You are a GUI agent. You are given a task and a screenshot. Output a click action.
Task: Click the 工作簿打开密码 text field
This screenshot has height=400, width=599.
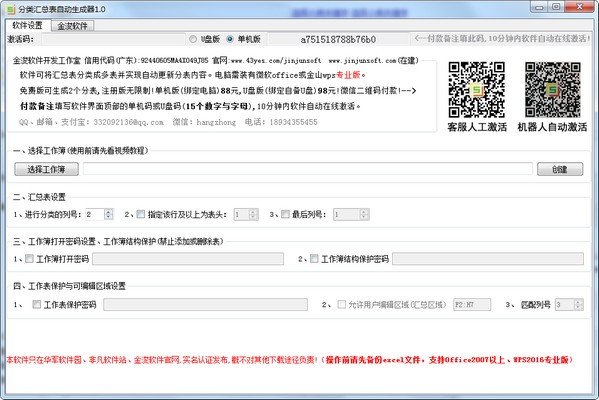pos(188,259)
